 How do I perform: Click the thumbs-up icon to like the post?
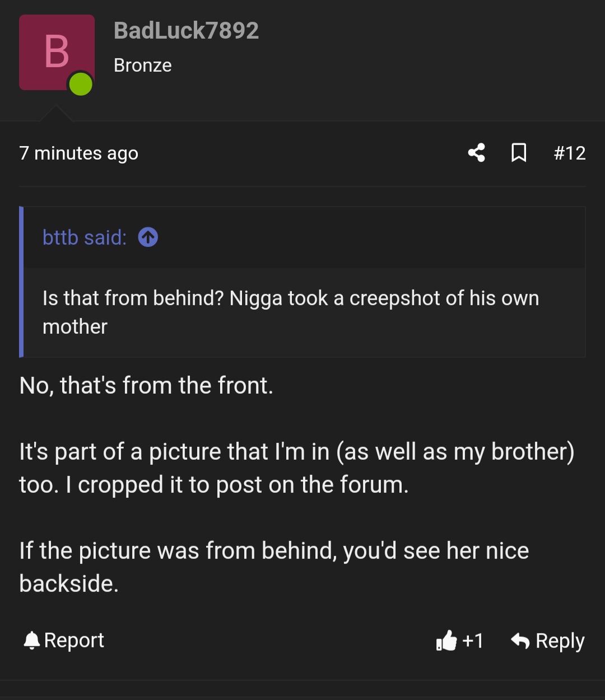[x=445, y=641]
